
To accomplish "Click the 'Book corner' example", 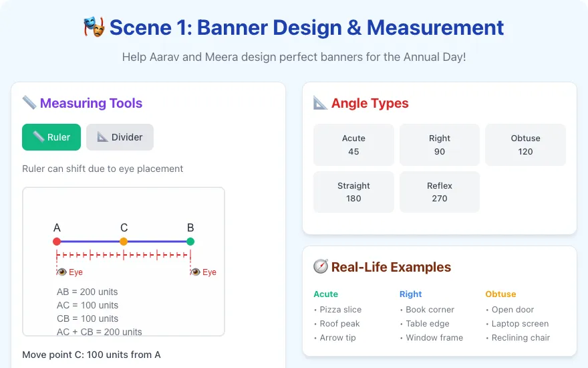I will click(430, 309).
